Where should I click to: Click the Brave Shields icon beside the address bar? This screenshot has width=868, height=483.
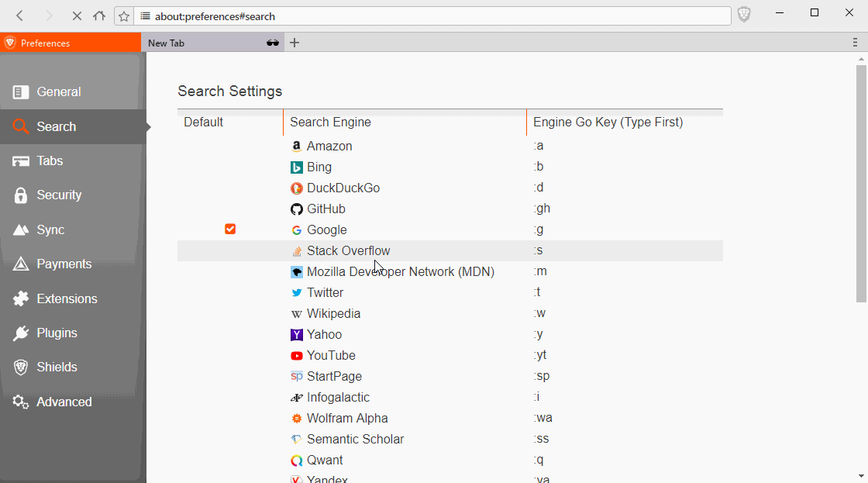(x=743, y=14)
